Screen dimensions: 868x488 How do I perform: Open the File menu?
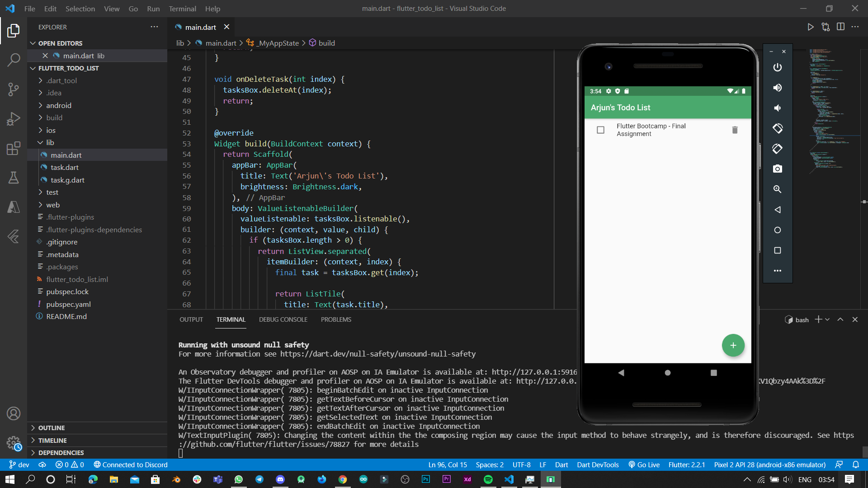29,9
